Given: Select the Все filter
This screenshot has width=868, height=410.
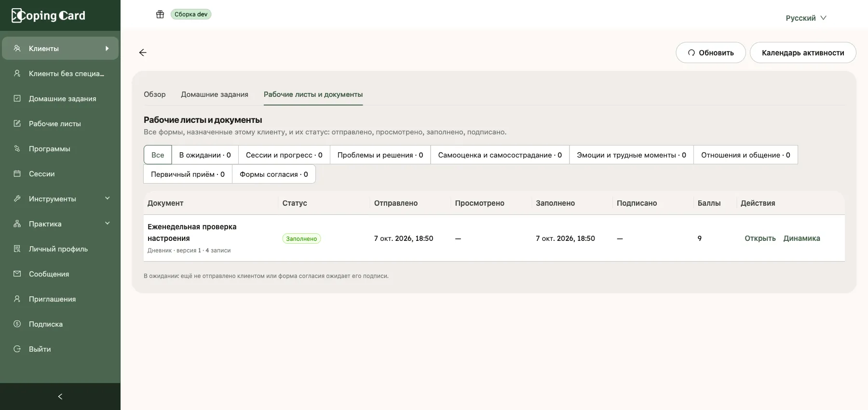Looking at the screenshot, I should tap(158, 155).
